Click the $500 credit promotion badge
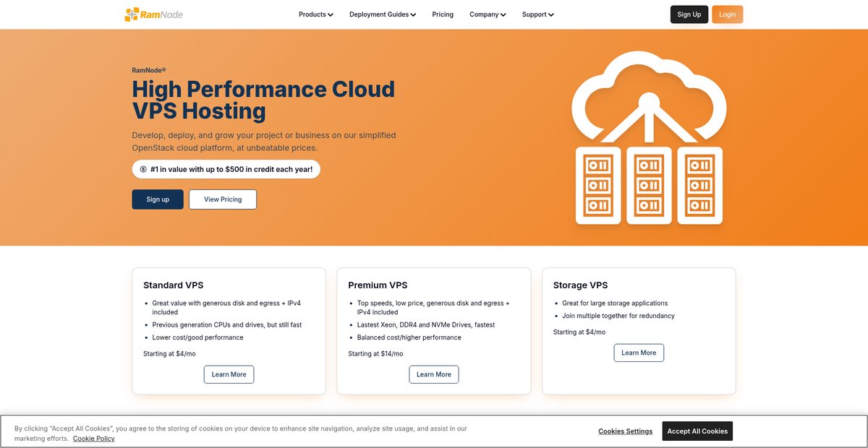Viewport: 868px width, 448px height. click(x=226, y=169)
